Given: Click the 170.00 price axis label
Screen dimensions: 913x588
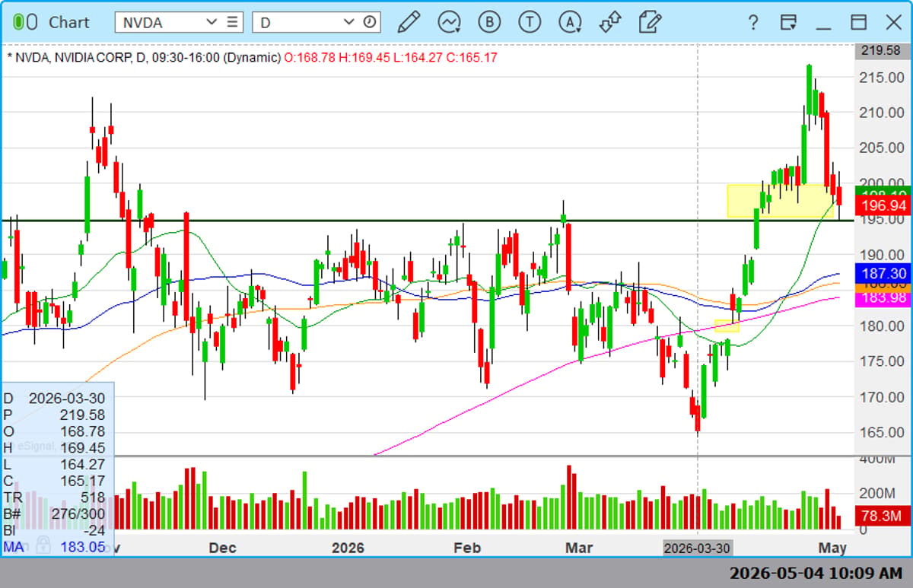Looking at the screenshot, I should coord(883,397).
